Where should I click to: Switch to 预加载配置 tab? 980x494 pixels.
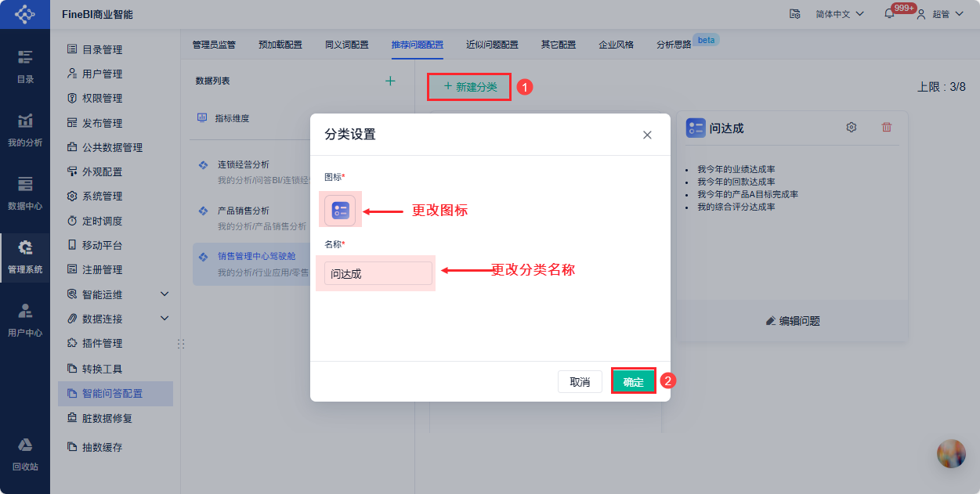click(280, 45)
